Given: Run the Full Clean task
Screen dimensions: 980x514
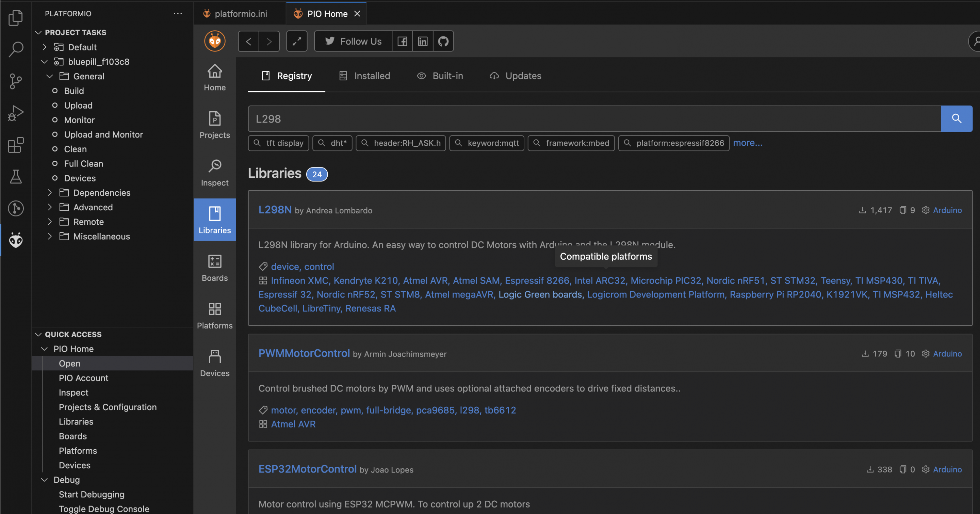Looking at the screenshot, I should (x=84, y=164).
